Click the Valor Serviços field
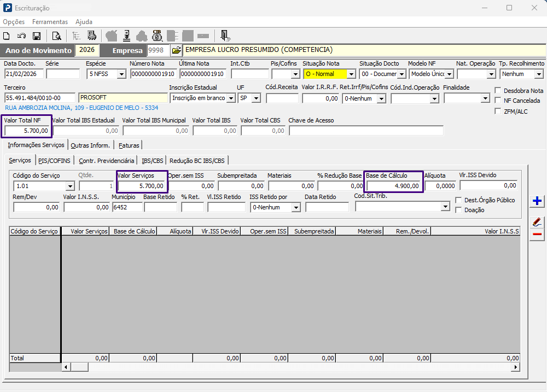The image size is (547, 392). [x=142, y=186]
